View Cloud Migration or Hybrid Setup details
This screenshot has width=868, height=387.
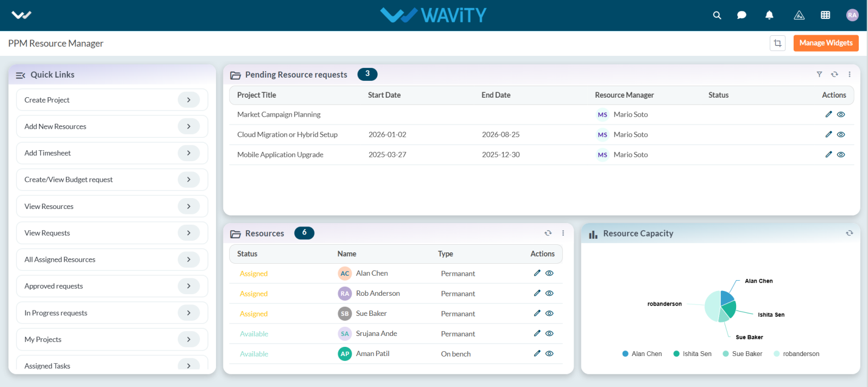click(841, 135)
